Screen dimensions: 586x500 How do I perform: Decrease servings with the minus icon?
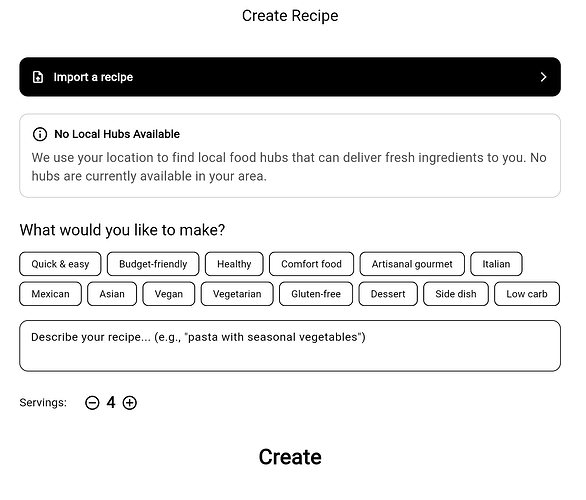(92, 403)
